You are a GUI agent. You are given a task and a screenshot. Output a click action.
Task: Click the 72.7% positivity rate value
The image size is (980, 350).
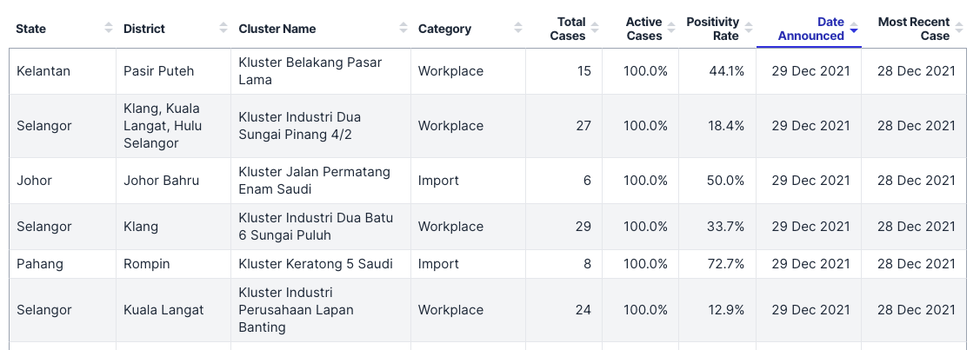[x=725, y=264]
